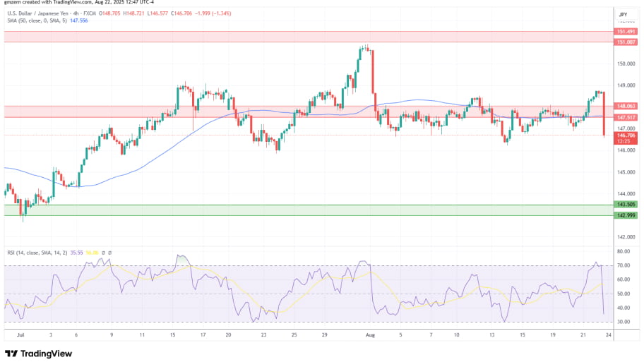The height and width of the screenshot is (362, 644).
Task: Click the RSI (14, close, SMA, 14, 2) legend
Action: (37, 253)
